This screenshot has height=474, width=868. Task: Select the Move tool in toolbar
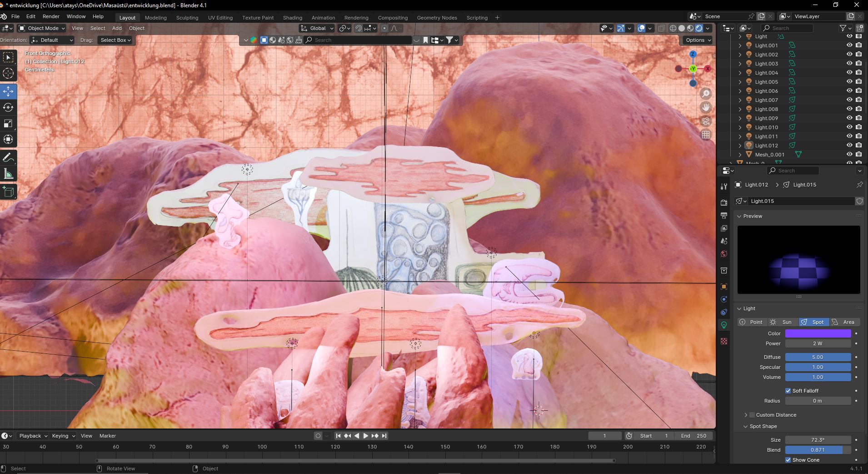click(8, 91)
